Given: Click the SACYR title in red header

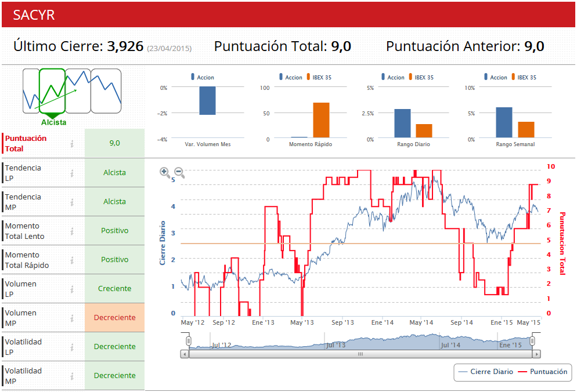Looking at the screenshot, I should pos(34,15).
